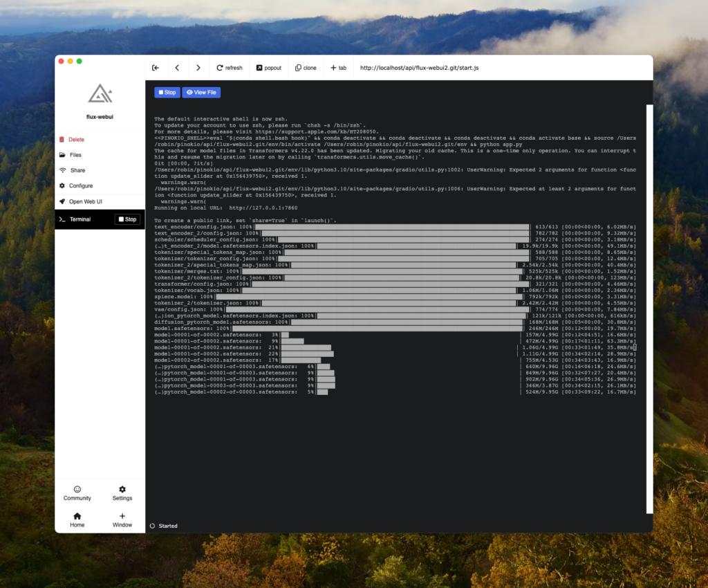Click the gear icon beside Configure
The image size is (708, 588).
point(62,185)
